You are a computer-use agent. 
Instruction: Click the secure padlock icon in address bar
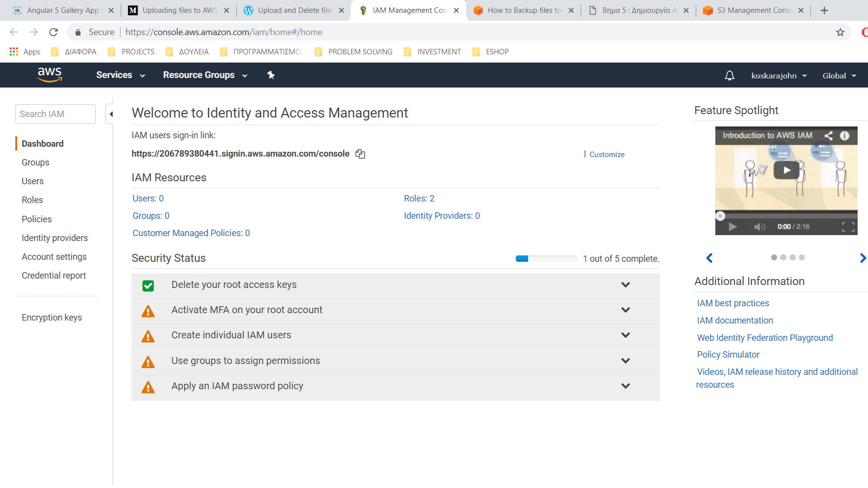point(78,32)
